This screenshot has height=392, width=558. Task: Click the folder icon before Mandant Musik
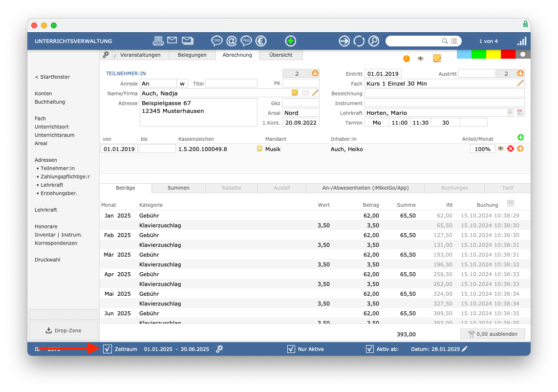click(x=259, y=149)
